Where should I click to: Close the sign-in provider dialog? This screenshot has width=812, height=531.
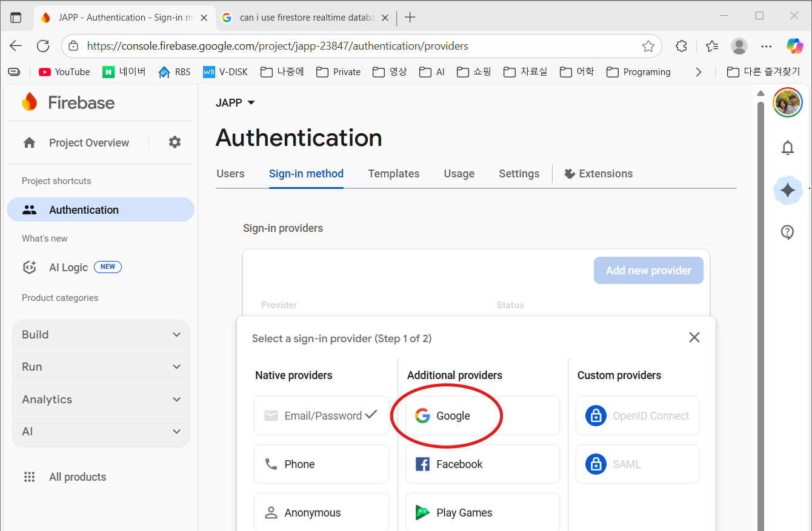pos(694,337)
